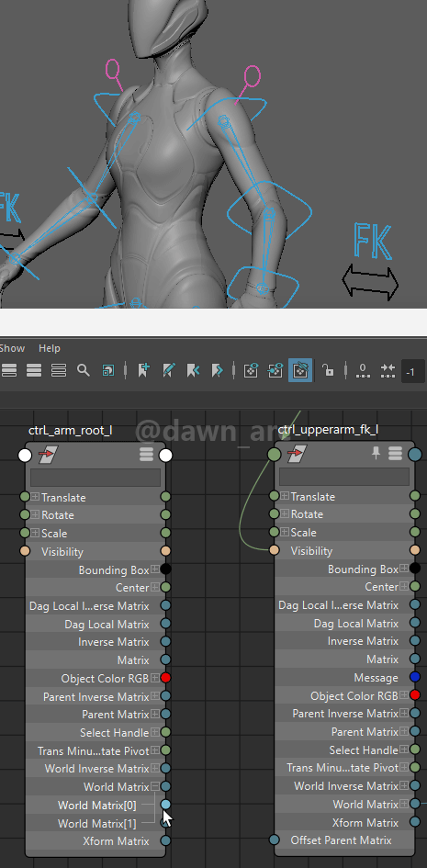Click ctrl_arm_root_l white output master port
The image size is (427, 868).
[x=165, y=455]
